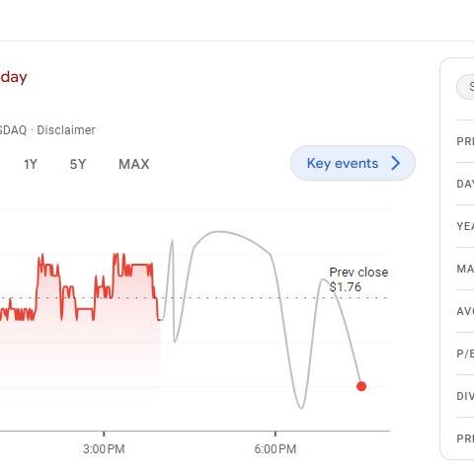
Task: Open the Key events panel
Action: (353, 163)
